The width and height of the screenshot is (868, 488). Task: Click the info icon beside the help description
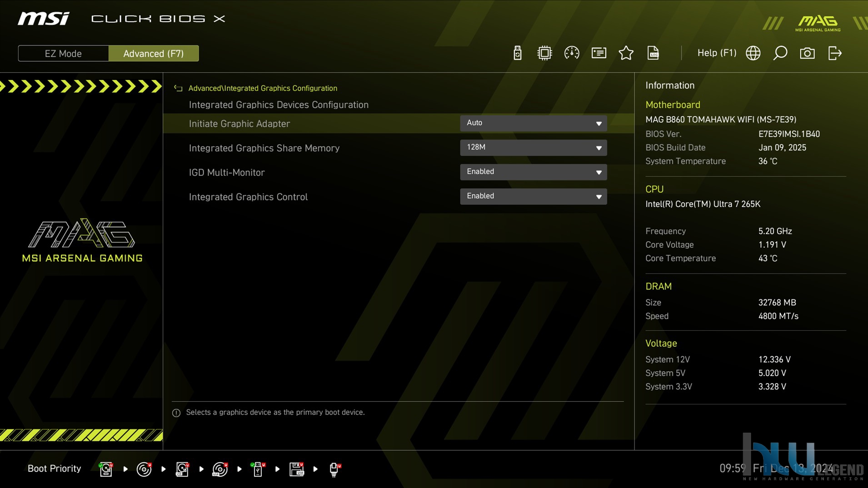point(176,413)
